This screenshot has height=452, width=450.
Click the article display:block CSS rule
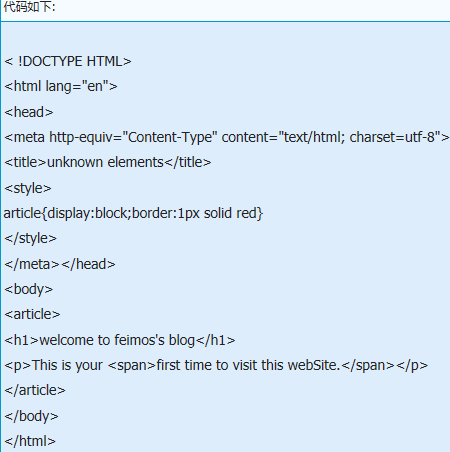[x=133, y=213]
